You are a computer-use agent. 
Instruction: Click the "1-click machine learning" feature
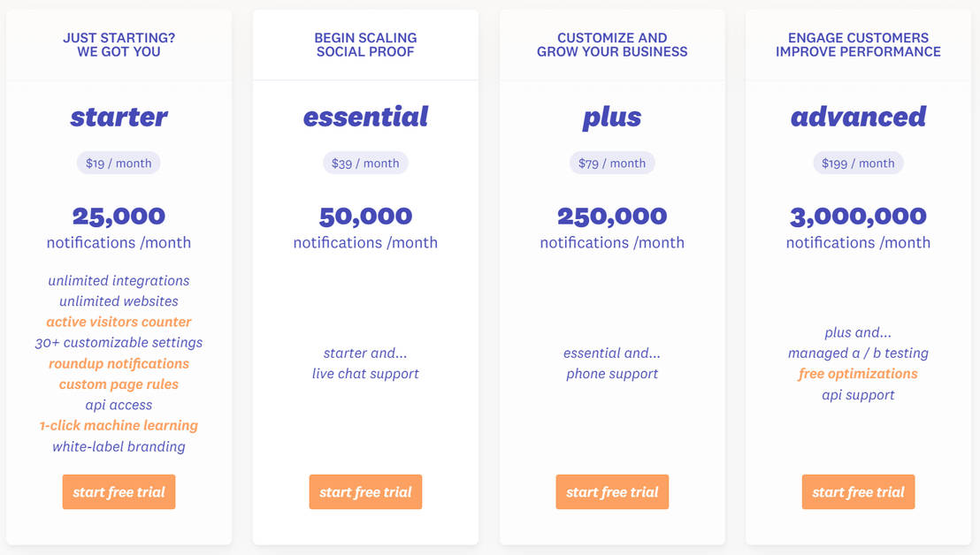pyautogui.click(x=119, y=425)
